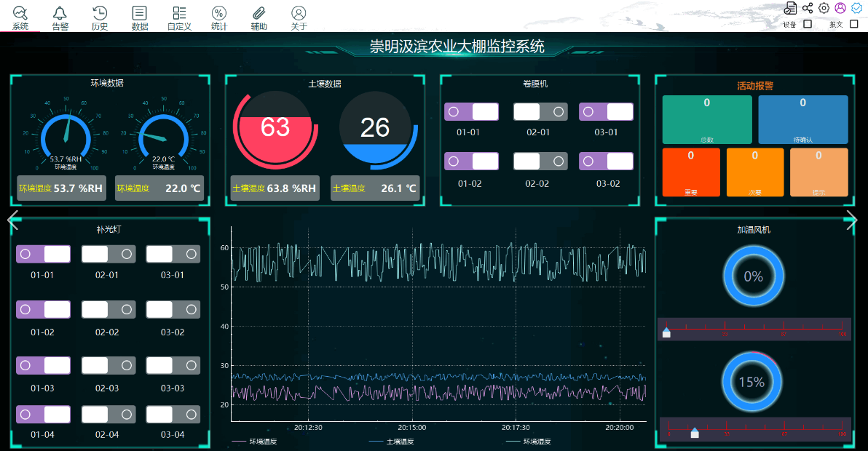This screenshot has width=868, height=451.
Task: Enable the 设备 checkbox
Action: tap(808, 24)
